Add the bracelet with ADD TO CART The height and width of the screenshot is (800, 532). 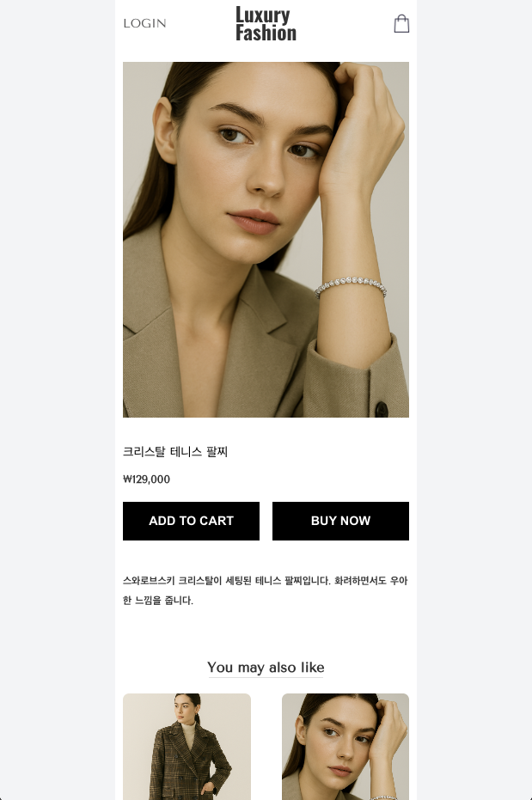[192, 521]
